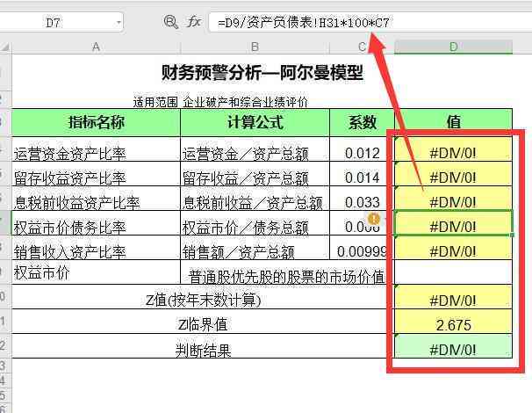This screenshot has height=413, width=532.
Task: Click the formula bar with =D9 formula
Action: pyautogui.click(x=370, y=23)
